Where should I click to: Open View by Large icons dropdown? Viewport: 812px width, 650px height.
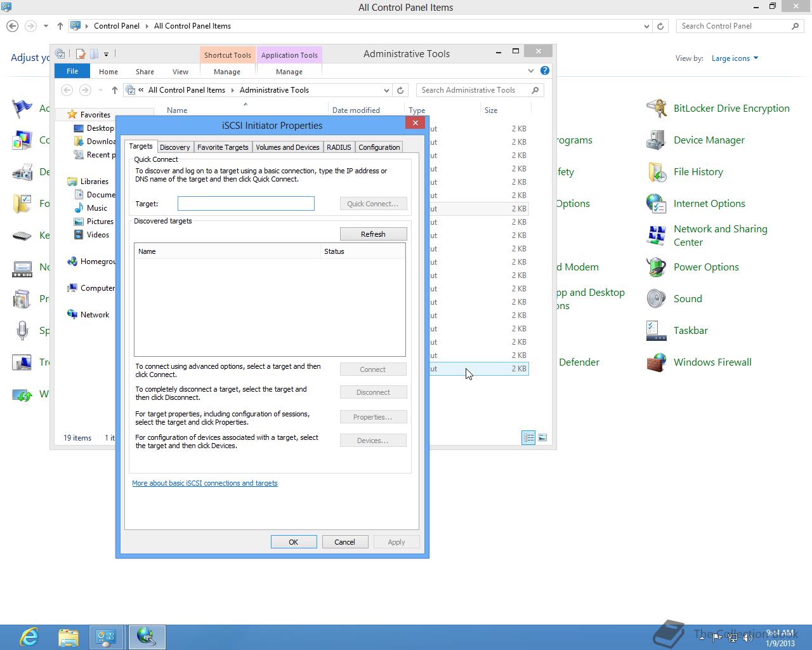tap(735, 58)
